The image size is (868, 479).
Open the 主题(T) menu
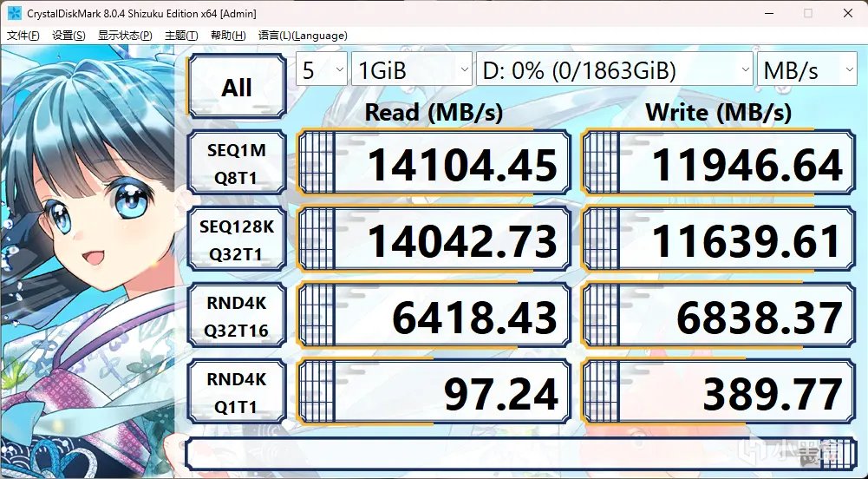(181, 36)
